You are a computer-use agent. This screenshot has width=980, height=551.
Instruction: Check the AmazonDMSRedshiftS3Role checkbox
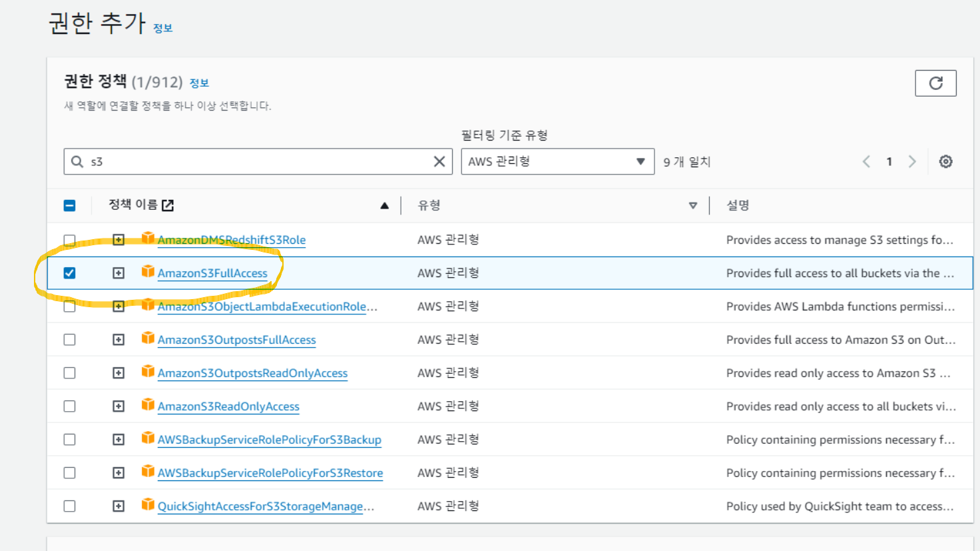point(69,240)
